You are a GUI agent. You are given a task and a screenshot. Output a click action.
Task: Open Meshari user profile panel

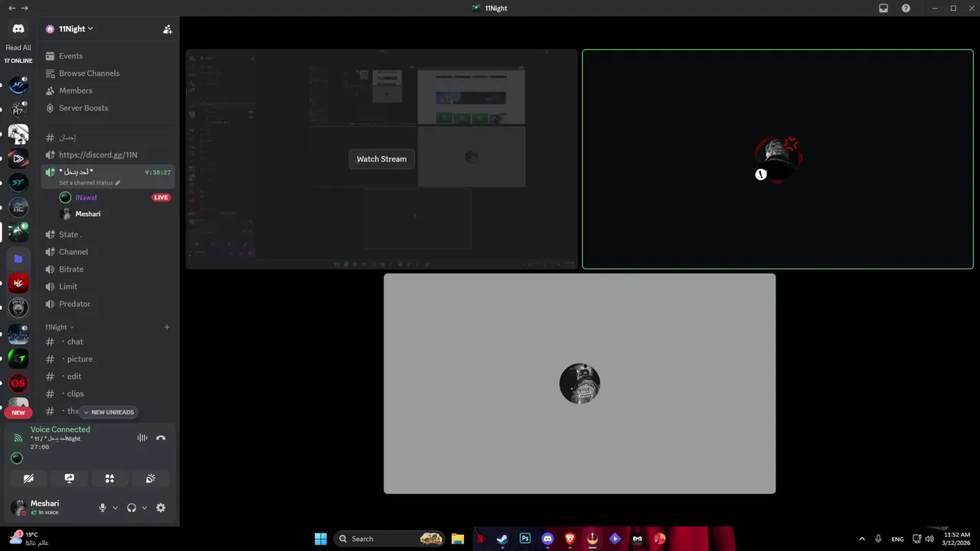(x=50, y=507)
